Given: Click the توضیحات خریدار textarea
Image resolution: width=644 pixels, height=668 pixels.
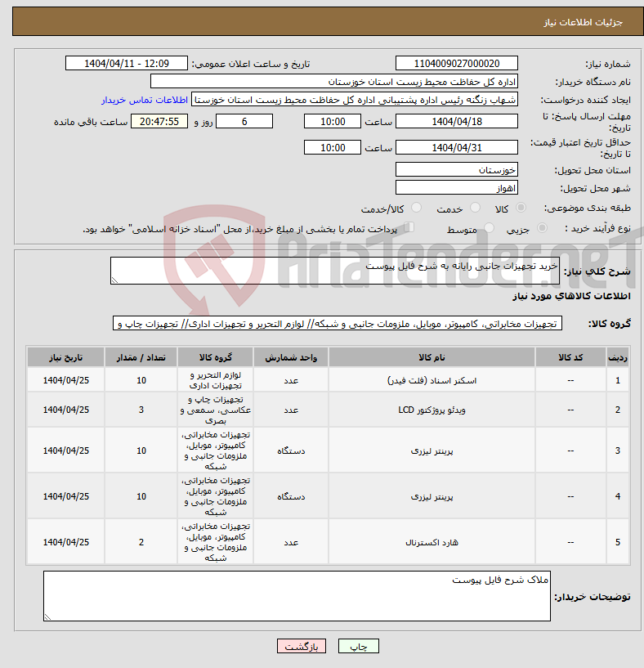Looking at the screenshot, I should pyautogui.click(x=297, y=596).
